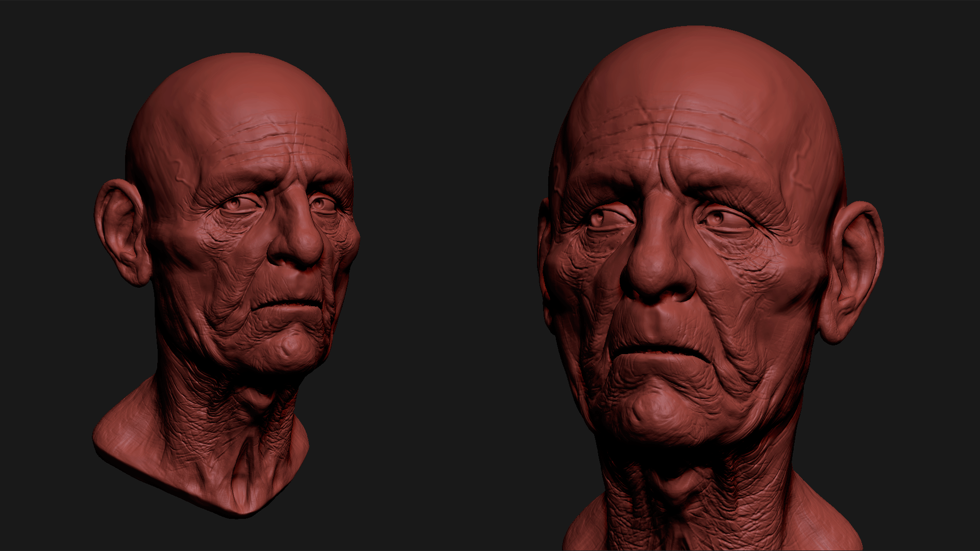Select the right close-up head sculpt
The width and height of the screenshot is (980, 551).
[x=710, y=288]
